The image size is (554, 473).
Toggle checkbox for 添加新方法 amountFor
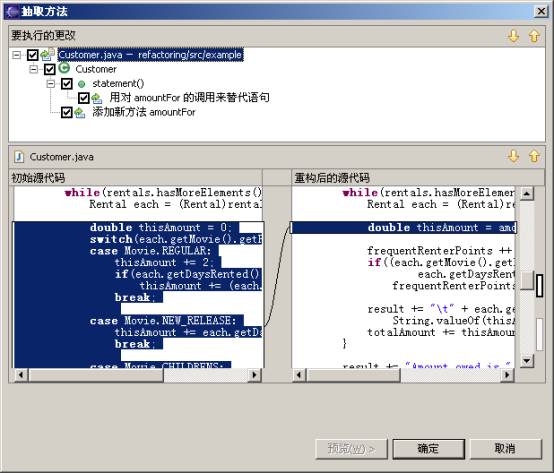(66, 112)
